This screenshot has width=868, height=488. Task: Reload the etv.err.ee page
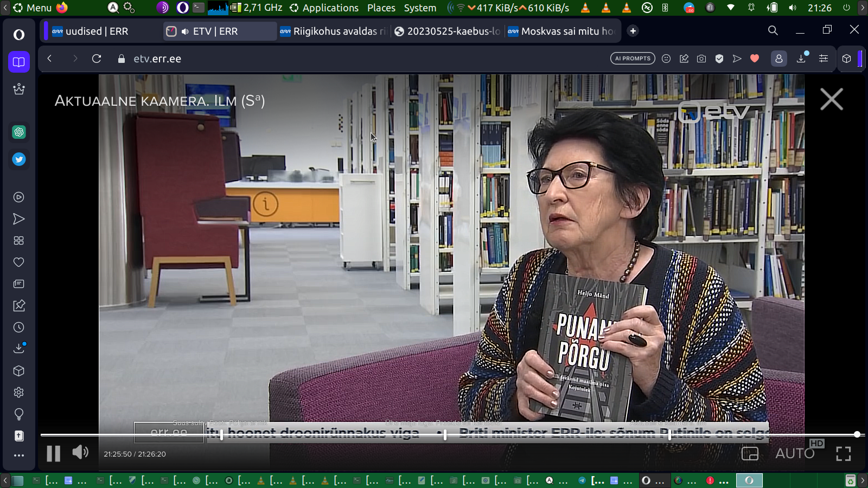(97, 59)
